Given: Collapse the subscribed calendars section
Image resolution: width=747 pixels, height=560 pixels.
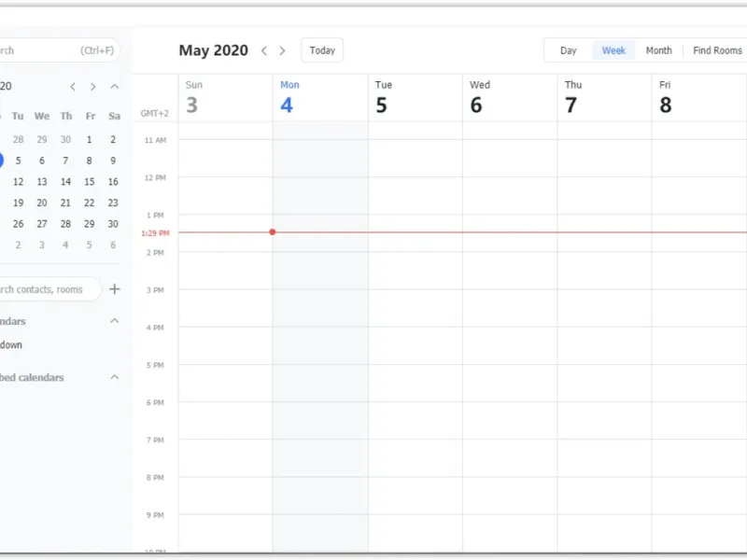Looking at the screenshot, I should (114, 377).
